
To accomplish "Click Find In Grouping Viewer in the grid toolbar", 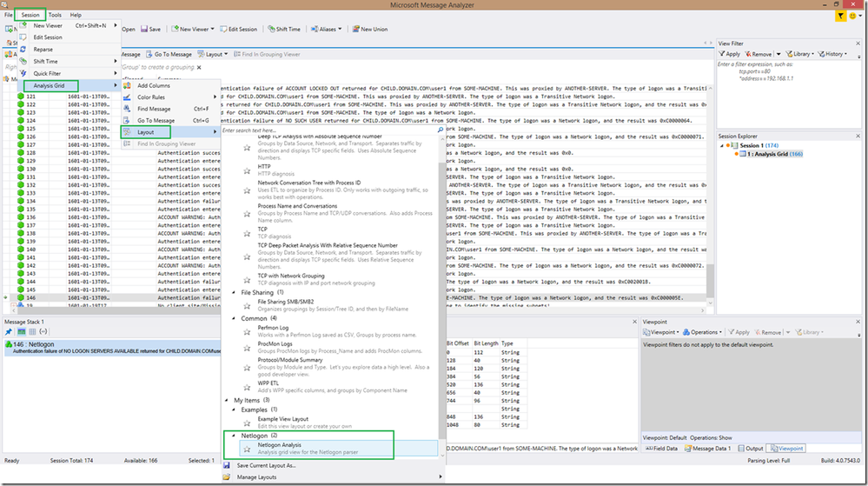I will coord(267,54).
